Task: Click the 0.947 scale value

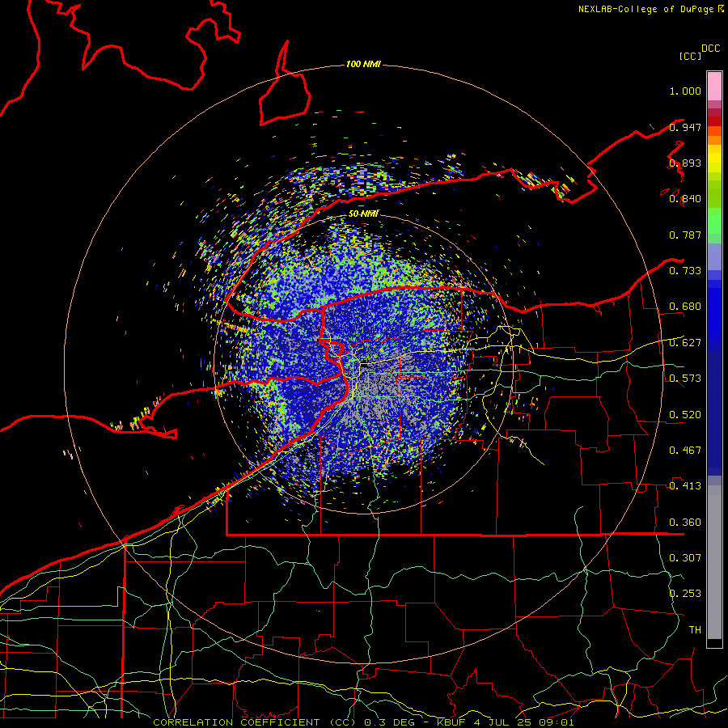Action: [685, 127]
